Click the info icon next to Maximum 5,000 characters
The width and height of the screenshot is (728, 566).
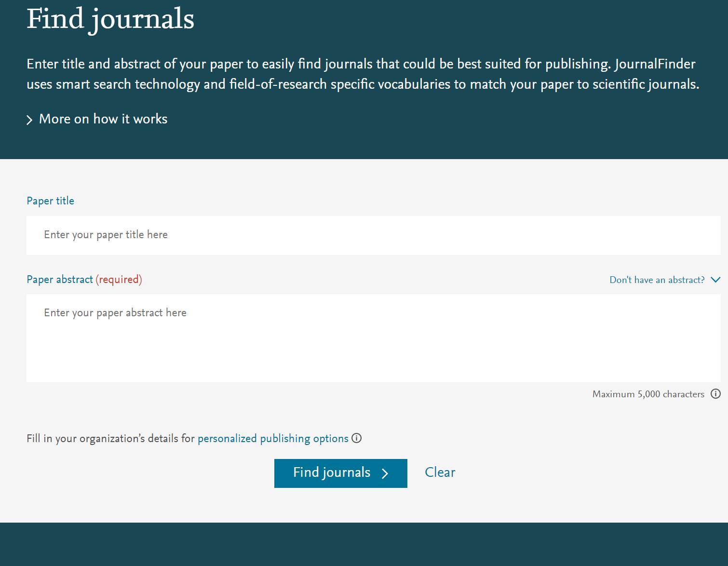[716, 394]
